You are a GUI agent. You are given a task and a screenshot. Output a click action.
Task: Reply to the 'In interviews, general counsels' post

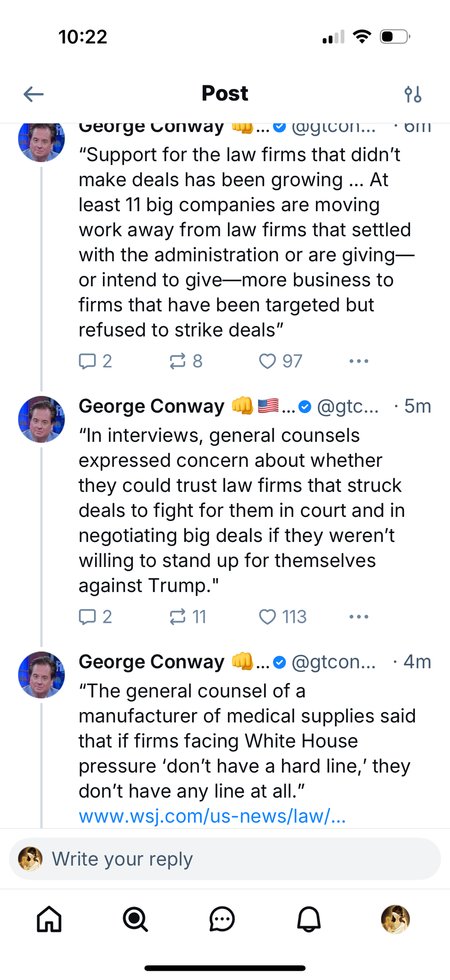coord(88,616)
